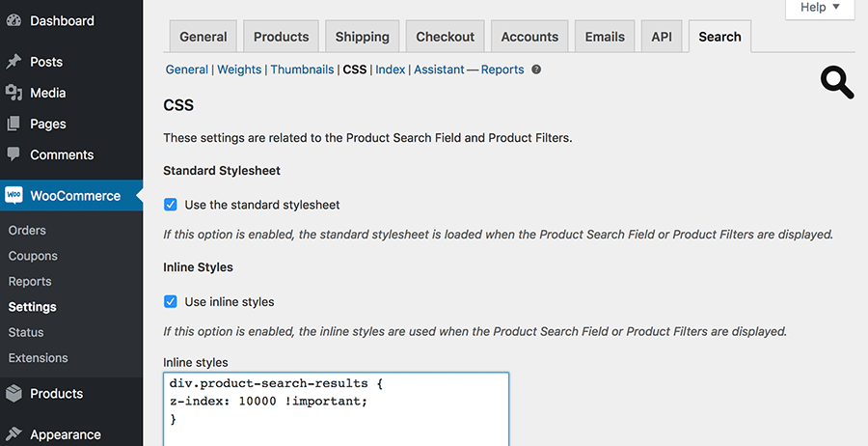Click inside the Inline styles text area
The image size is (868, 446).
pos(336,409)
